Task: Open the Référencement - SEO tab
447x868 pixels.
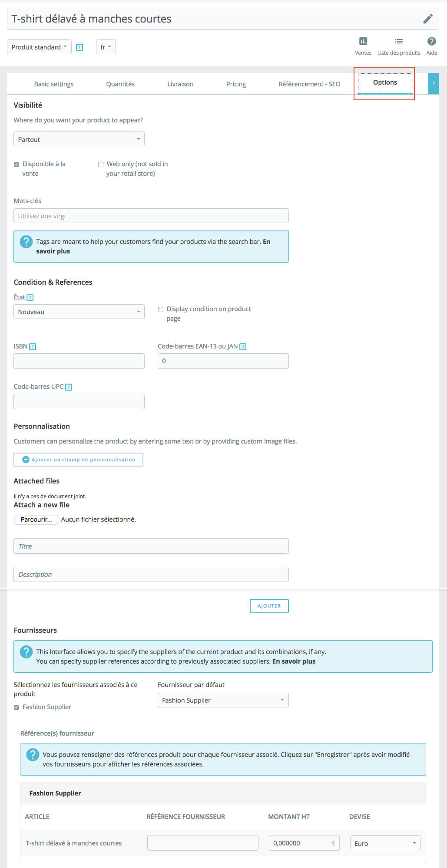Action: [x=309, y=84]
